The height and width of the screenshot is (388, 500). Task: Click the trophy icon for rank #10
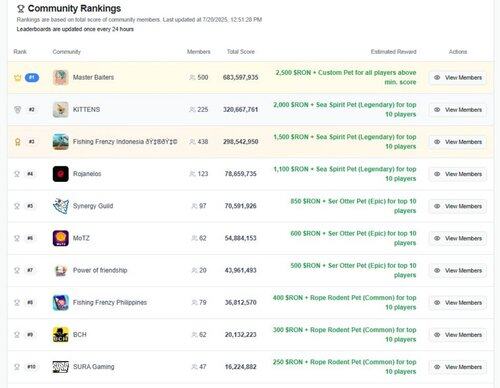(x=17, y=367)
